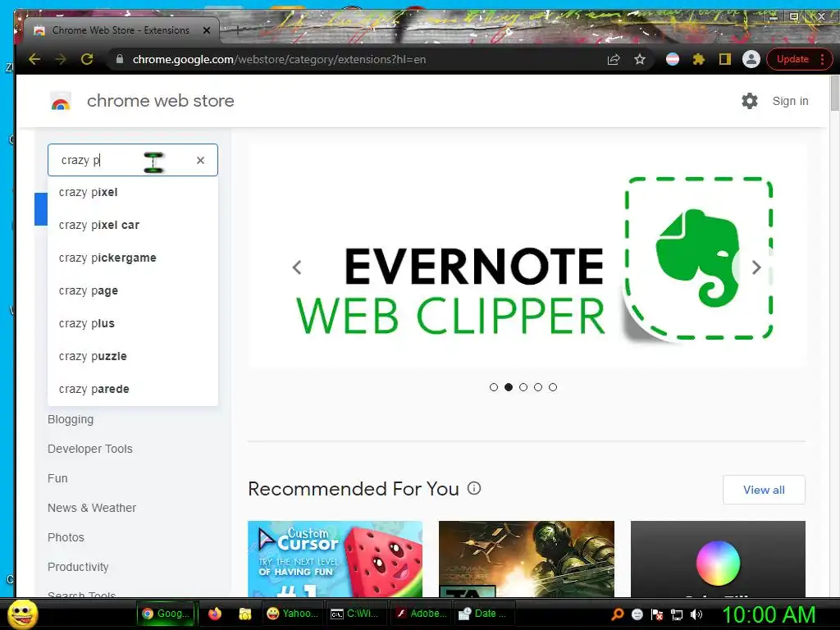This screenshot has height=630, width=840.
Task: Open the Evernote Web Clipper banner
Action: [527, 256]
